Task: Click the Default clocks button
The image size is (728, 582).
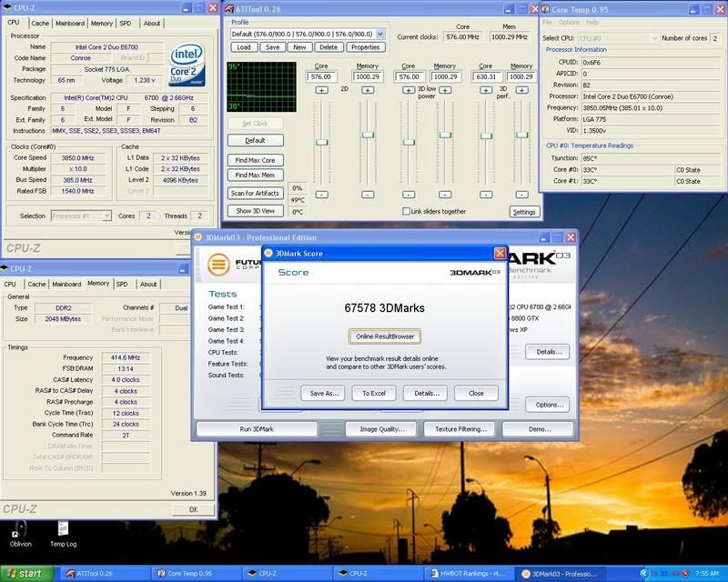Action: (x=256, y=140)
